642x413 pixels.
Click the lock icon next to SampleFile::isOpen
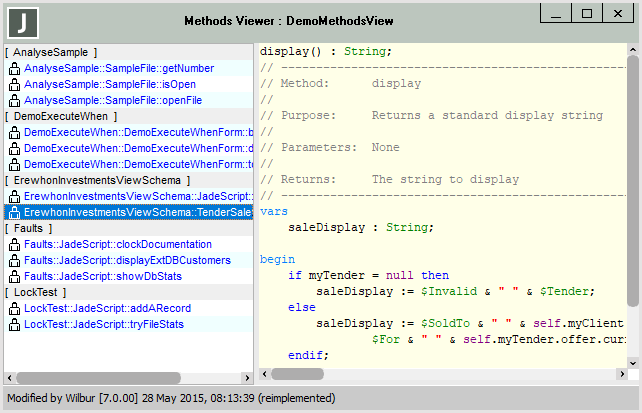[x=14, y=85]
